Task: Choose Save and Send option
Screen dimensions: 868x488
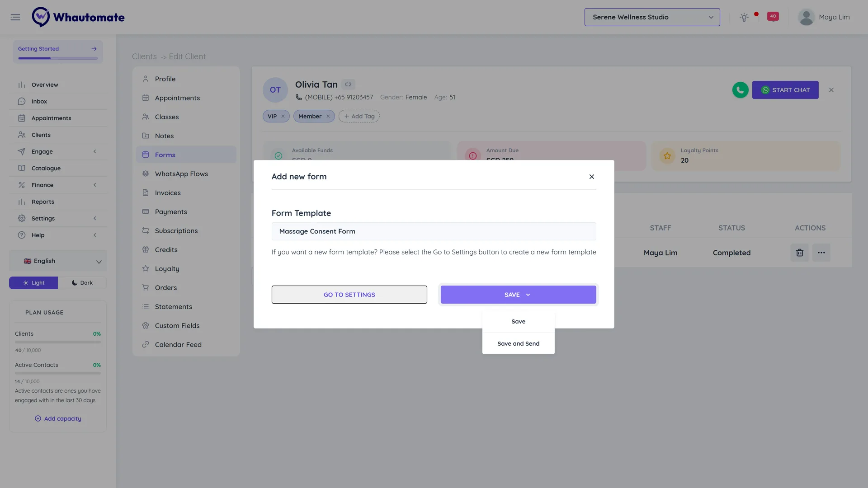Action: (518, 344)
